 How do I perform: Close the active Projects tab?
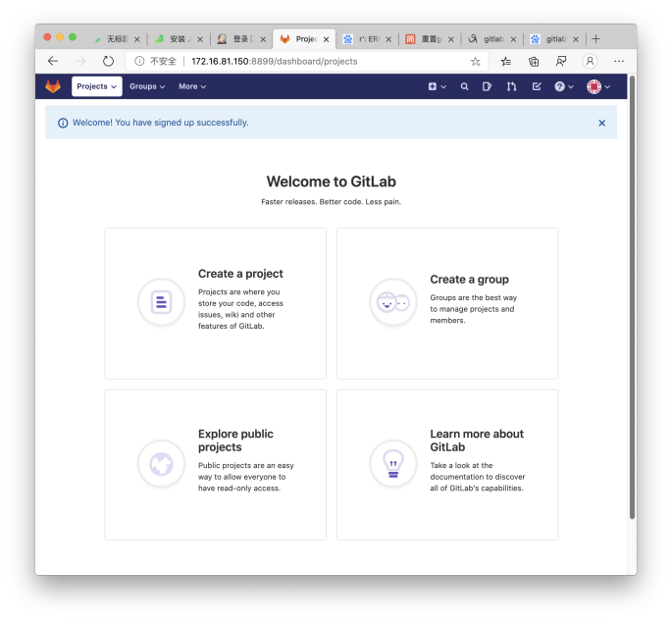point(326,39)
